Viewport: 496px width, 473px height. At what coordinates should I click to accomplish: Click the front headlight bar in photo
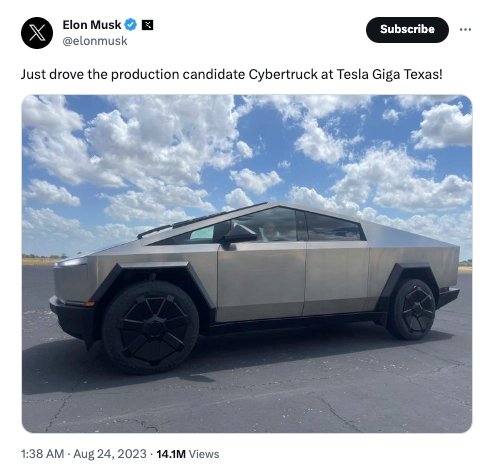pos(71,262)
